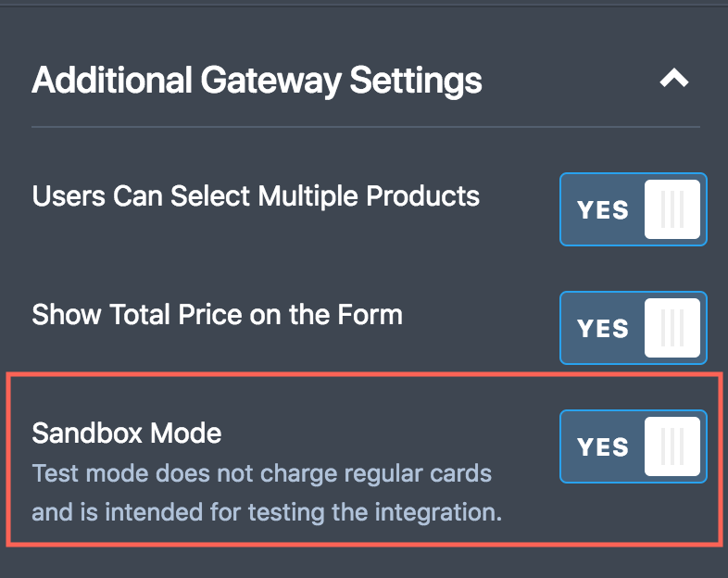Click the grip lines on Sandbox Mode handle
The image size is (728, 578).
coord(672,446)
